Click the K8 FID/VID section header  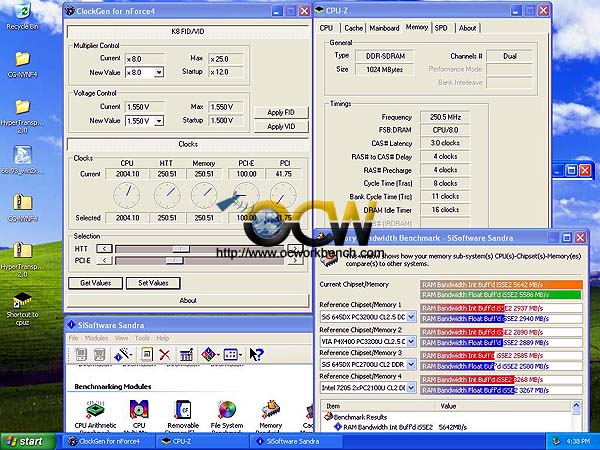[188, 32]
